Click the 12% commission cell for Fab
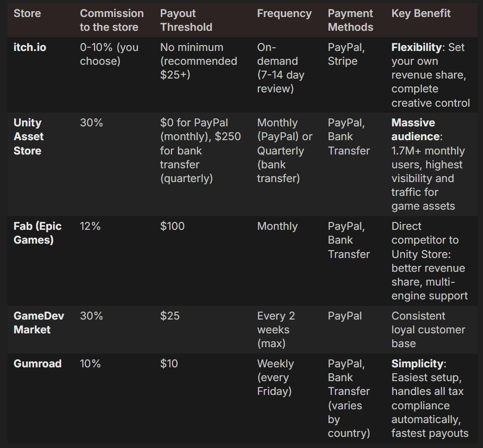483x448 pixels. point(90,226)
